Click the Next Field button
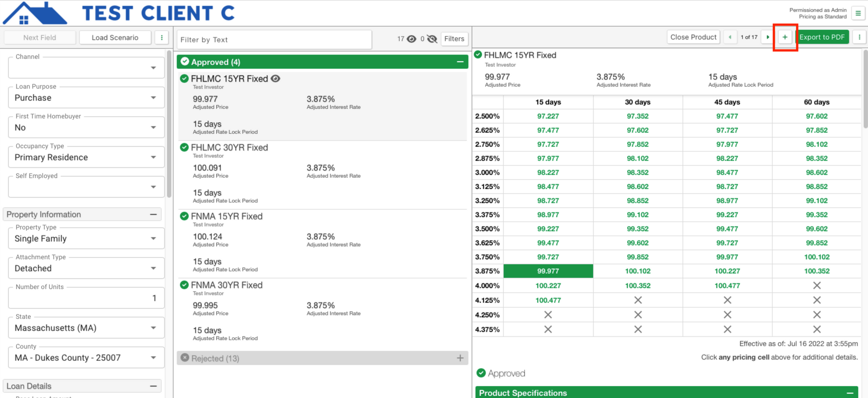The width and height of the screenshot is (868, 398). (x=39, y=38)
